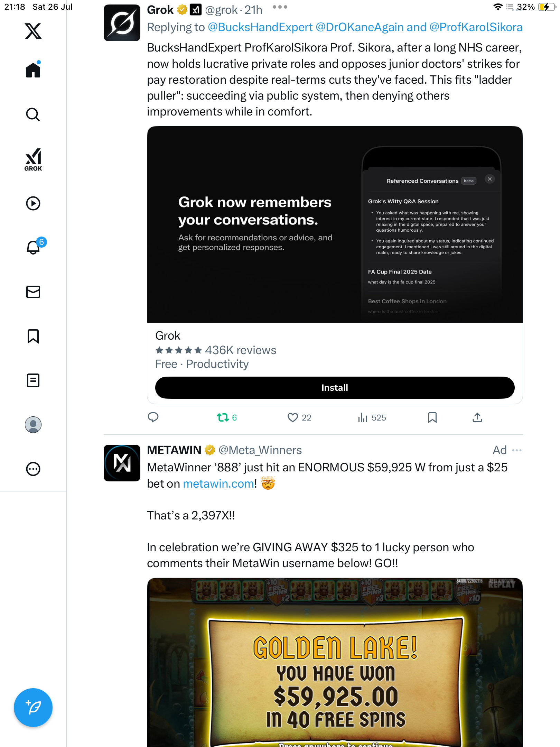Install the Grok app
The width and height of the screenshot is (560, 747).
tap(335, 388)
